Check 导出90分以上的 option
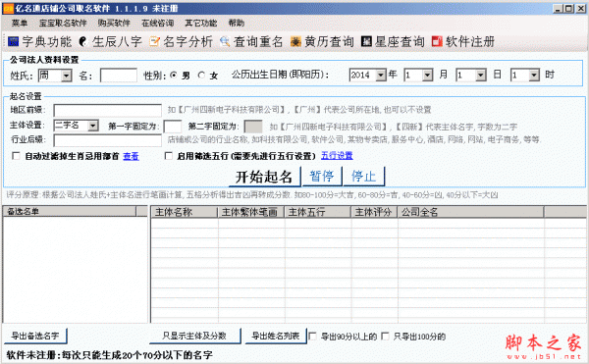The height and width of the screenshot is (364, 589). click(x=312, y=337)
